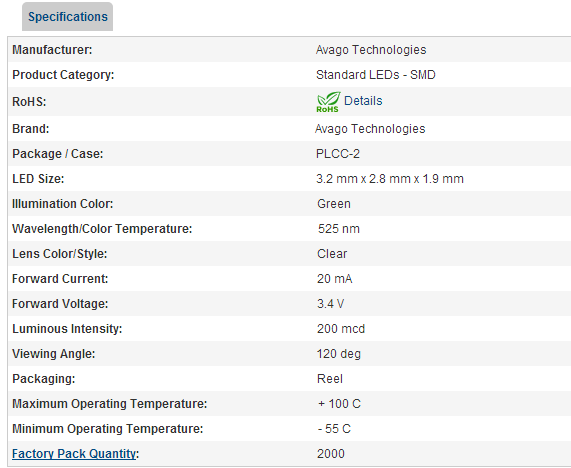Click the - 55 C minimum temperature value

(334, 429)
